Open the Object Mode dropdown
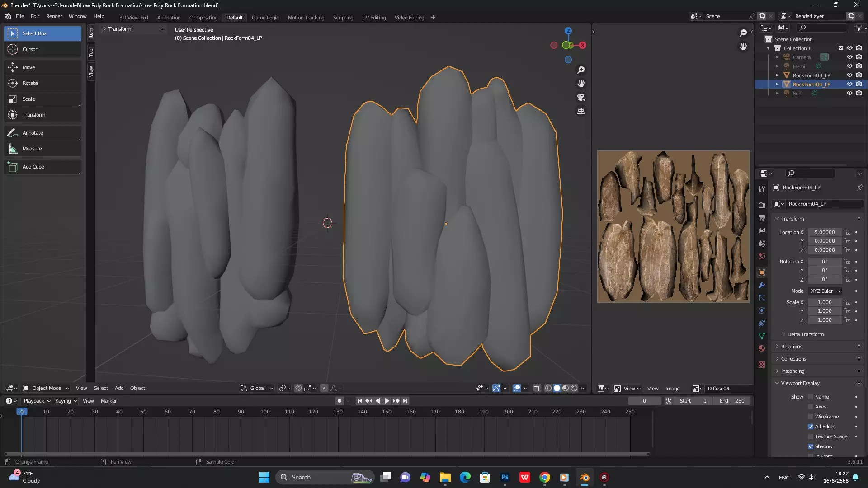This screenshot has width=868, height=488. (x=46, y=388)
